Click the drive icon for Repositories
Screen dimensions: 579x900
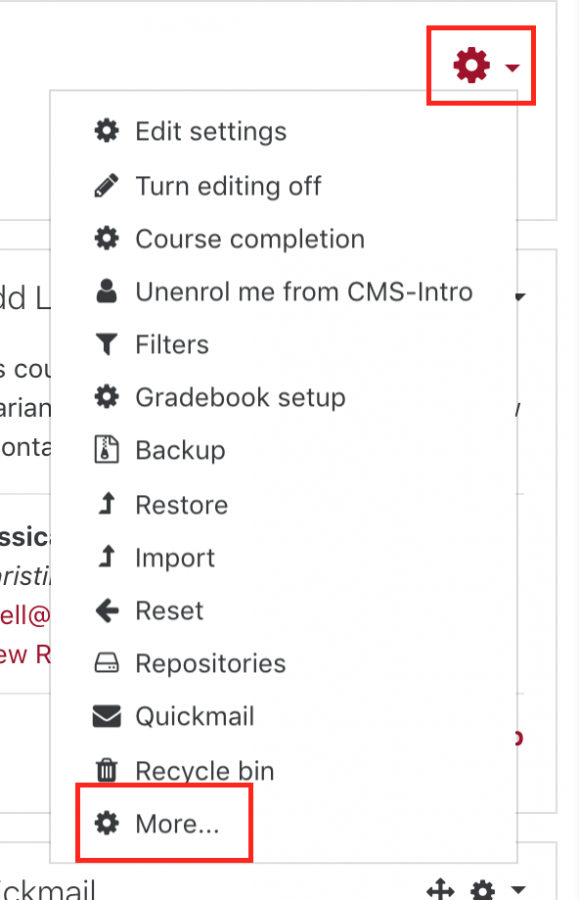coord(107,663)
